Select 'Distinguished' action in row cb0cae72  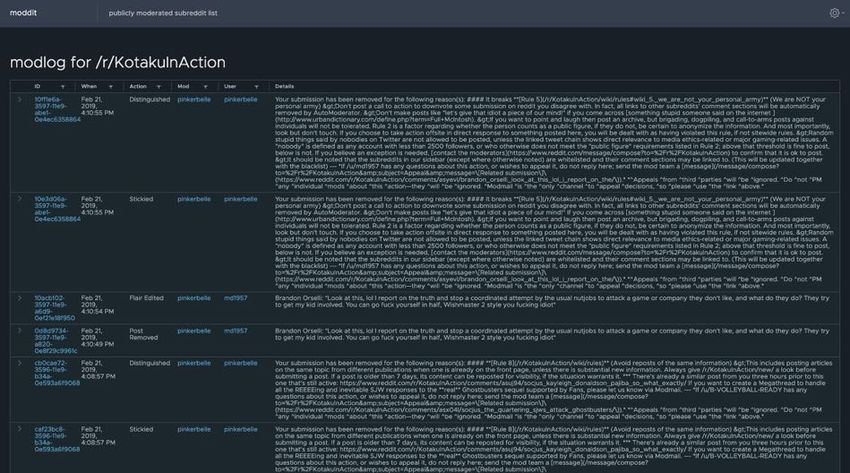(150, 364)
